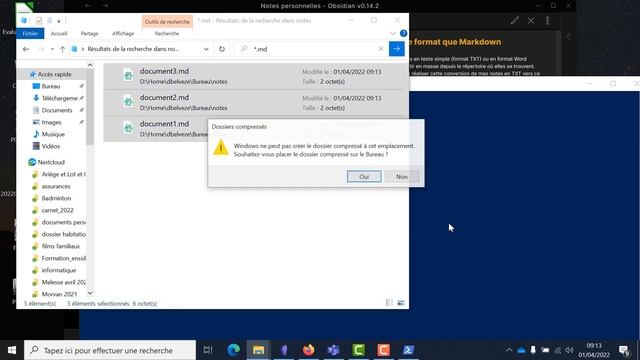Open recent locations dropdown arrow

[52, 49]
